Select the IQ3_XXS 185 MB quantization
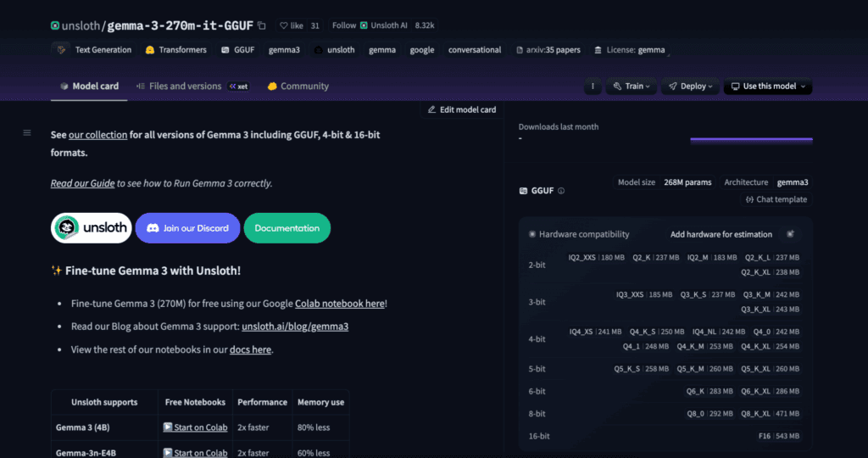The height and width of the screenshot is (458, 868). [x=644, y=294]
